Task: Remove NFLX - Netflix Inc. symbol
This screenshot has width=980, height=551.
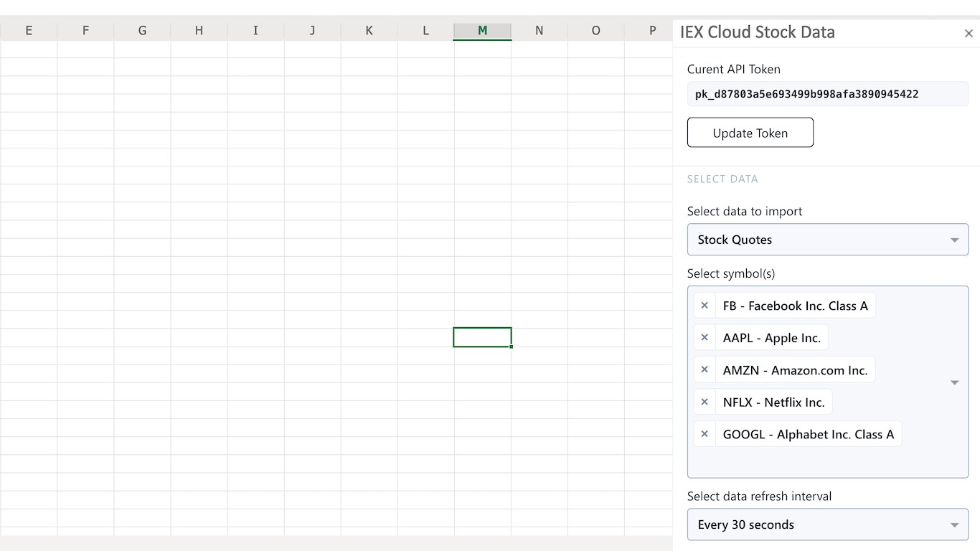Action: (705, 402)
